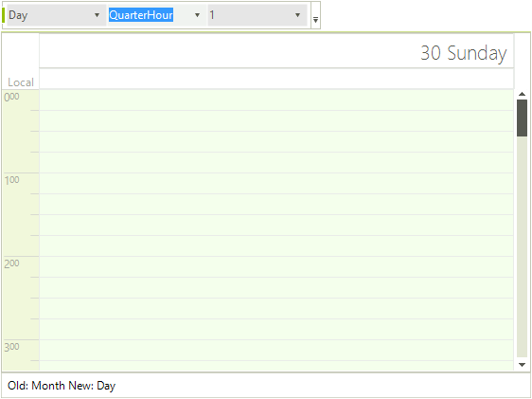This screenshot has width=532, height=399.
Task: Select the 0:00 time slot row
Action: (276, 100)
